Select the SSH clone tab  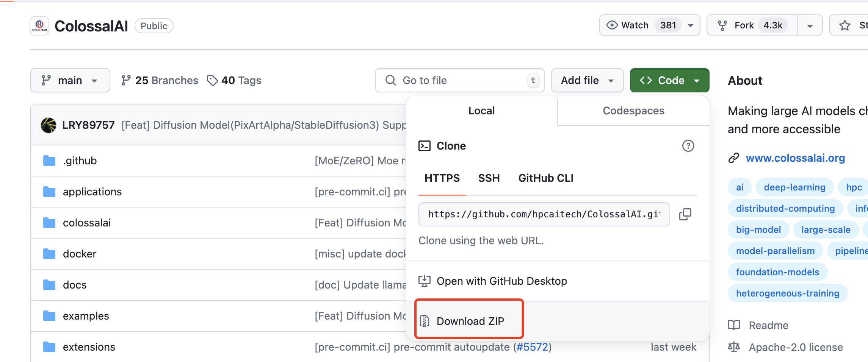pyautogui.click(x=489, y=178)
